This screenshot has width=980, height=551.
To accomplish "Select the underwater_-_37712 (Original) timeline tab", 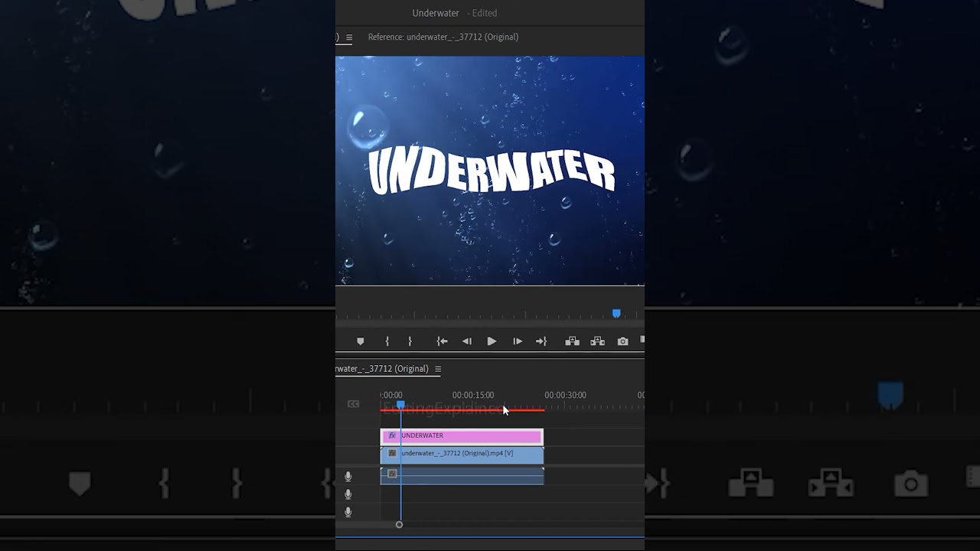I will click(382, 369).
